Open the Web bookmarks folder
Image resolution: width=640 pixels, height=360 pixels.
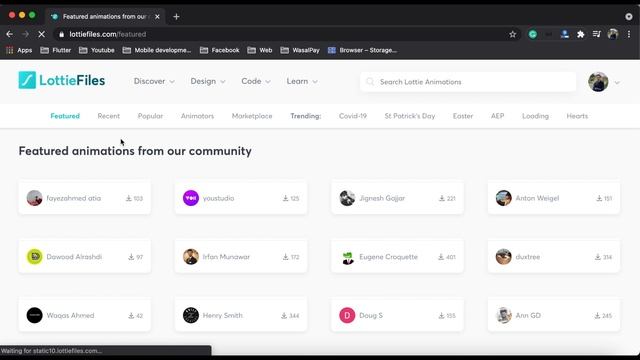tap(260, 50)
